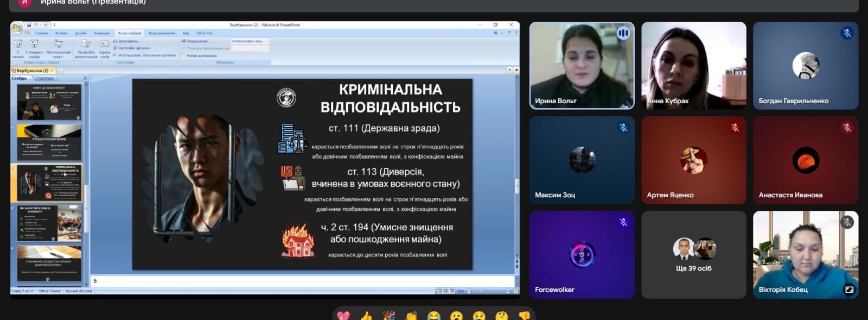This screenshot has width=868, height=320.
Task: Select the fourth slide thumbnail in panel
Action: point(49,223)
